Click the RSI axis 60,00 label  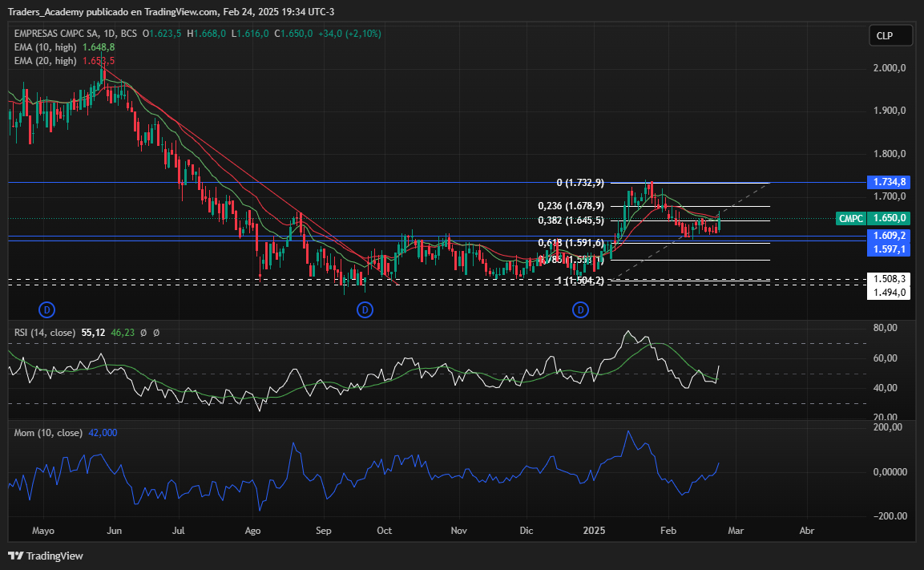[885, 358]
